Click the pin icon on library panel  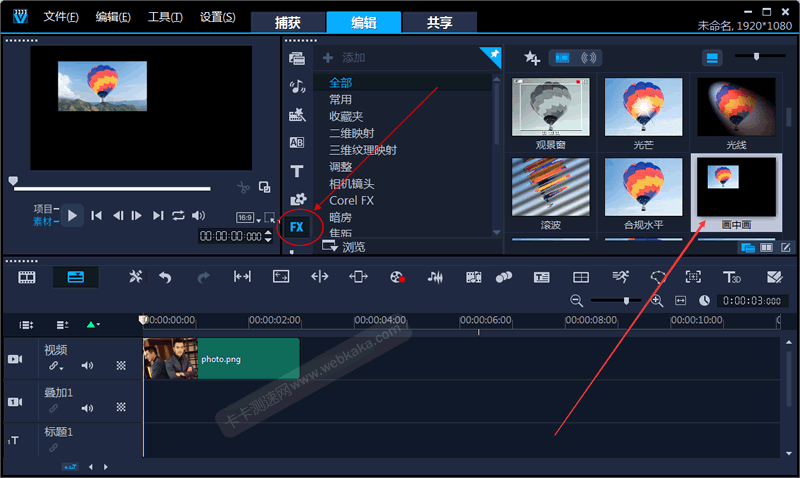(x=492, y=55)
